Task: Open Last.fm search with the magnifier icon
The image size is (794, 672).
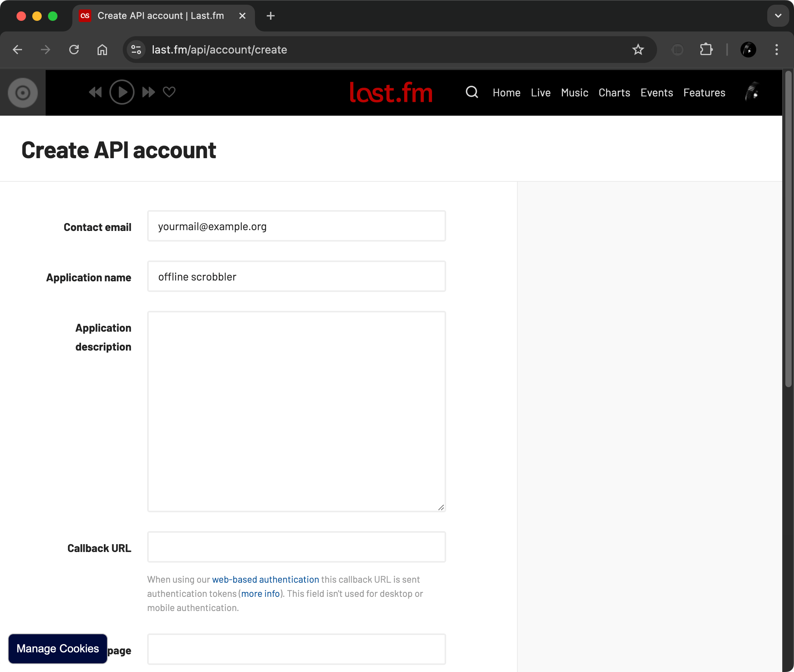Action: (471, 92)
